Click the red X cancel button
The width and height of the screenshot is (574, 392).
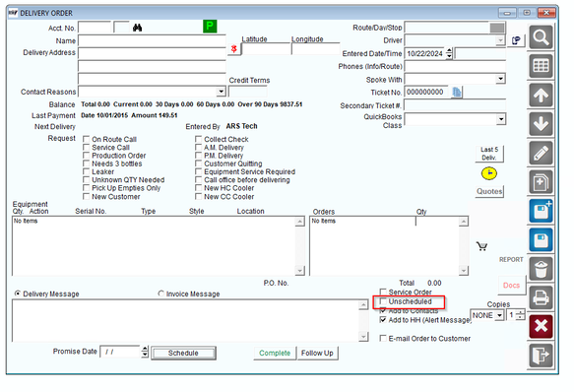click(x=541, y=326)
